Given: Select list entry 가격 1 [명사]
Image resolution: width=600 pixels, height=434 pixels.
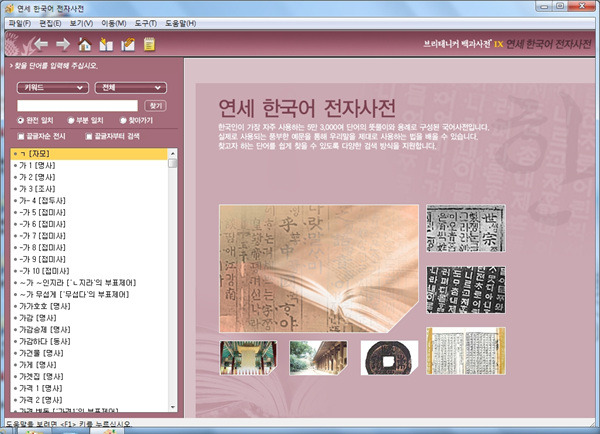Looking at the screenshot, I should 89,388.
